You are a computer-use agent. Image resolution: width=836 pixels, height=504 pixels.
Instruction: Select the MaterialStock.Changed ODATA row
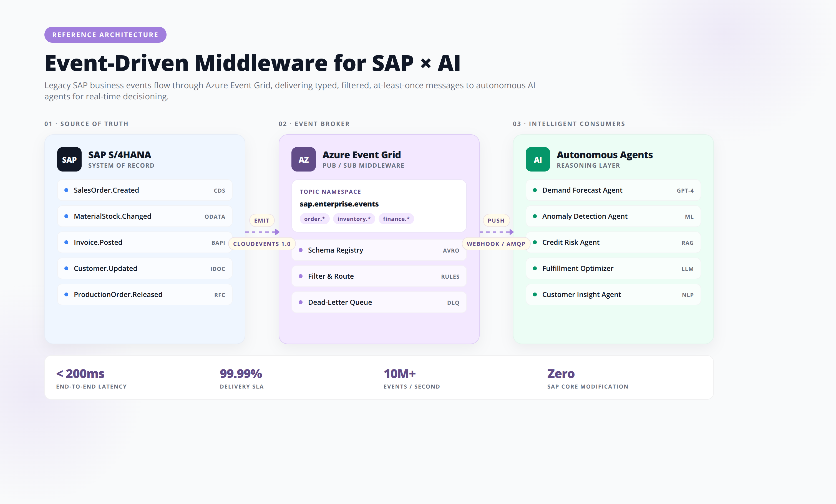[x=145, y=216]
